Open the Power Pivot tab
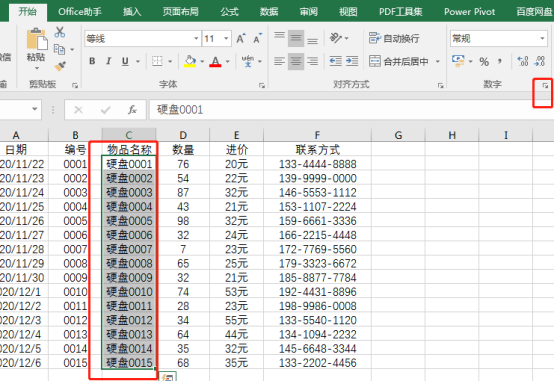554x381 pixels. click(470, 12)
